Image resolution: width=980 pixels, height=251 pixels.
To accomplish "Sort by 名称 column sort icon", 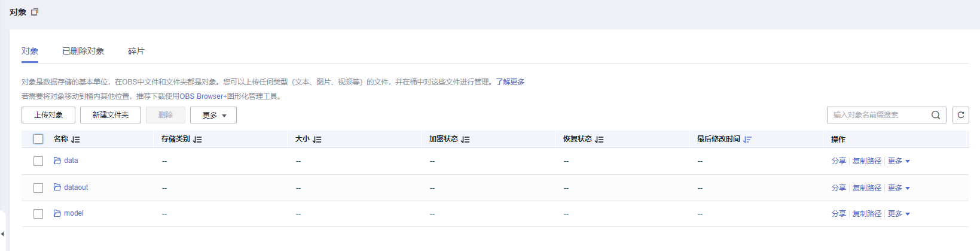I will [x=75, y=140].
